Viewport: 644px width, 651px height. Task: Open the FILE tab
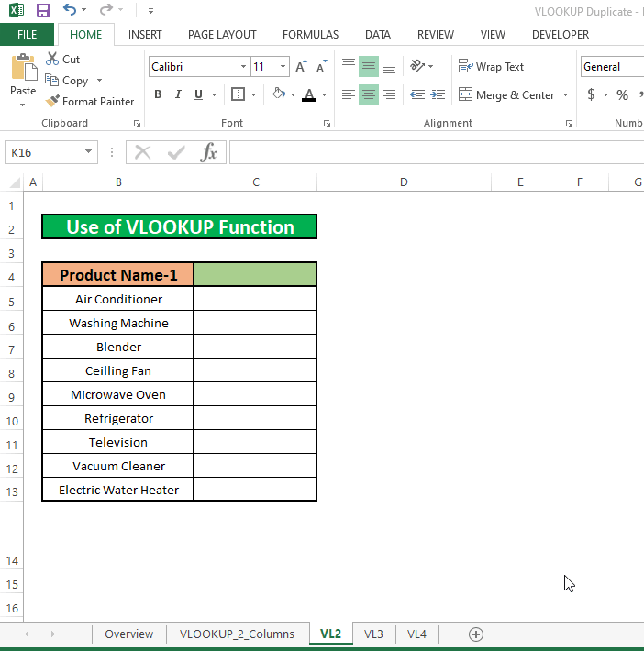(x=27, y=35)
